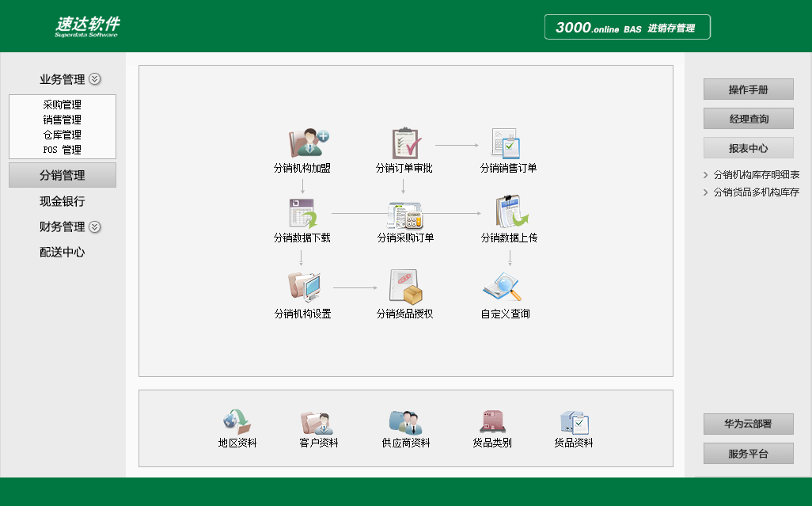
Task: Expand the 财务管理 section chevron
Action: point(95,227)
